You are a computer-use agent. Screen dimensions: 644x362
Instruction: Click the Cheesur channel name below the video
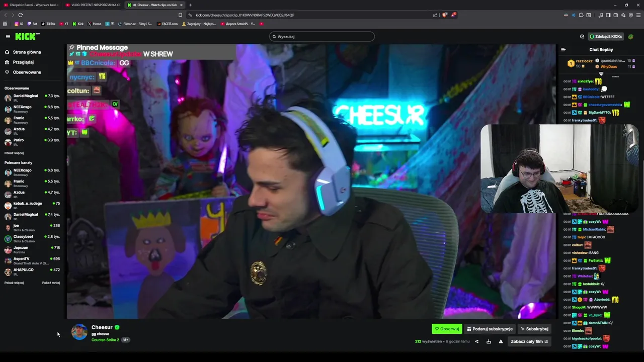pos(102,327)
